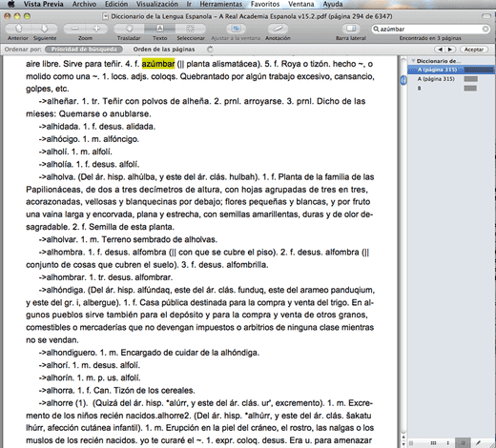Select the Trasladar hand tool
Viewport: 496px width, 448px height.
click(x=129, y=29)
